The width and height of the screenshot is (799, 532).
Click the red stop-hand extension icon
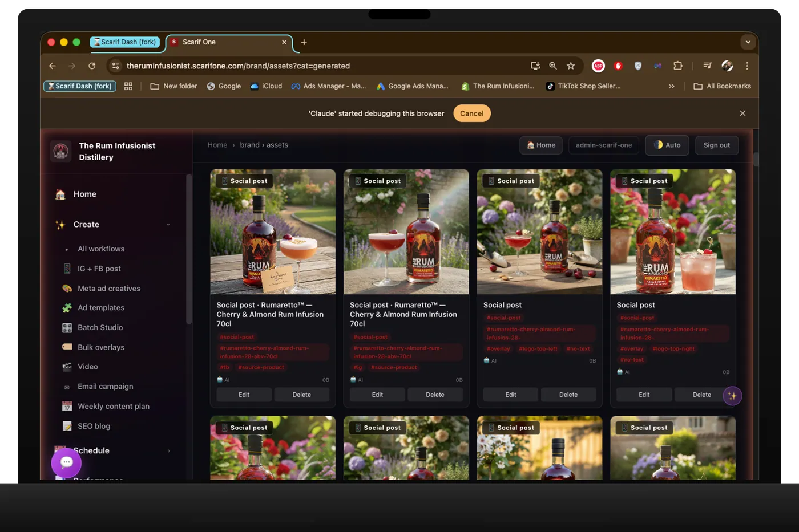pos(618,66)
